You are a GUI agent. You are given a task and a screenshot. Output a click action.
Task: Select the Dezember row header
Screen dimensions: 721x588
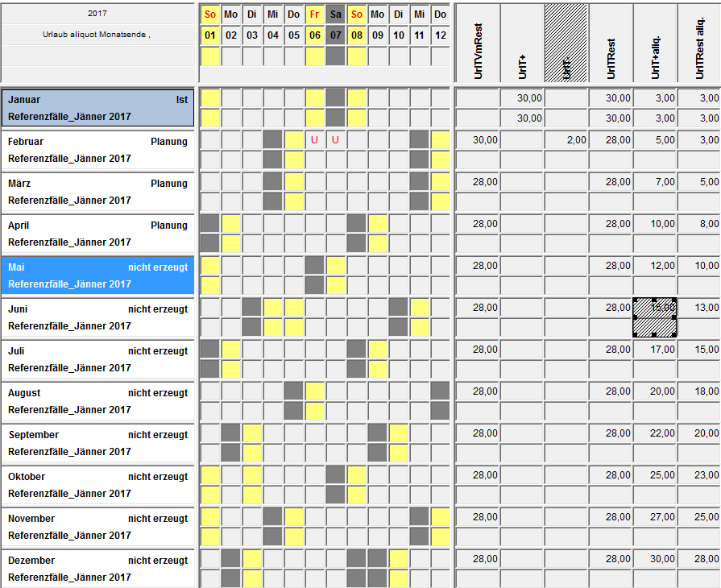[97, 569]
